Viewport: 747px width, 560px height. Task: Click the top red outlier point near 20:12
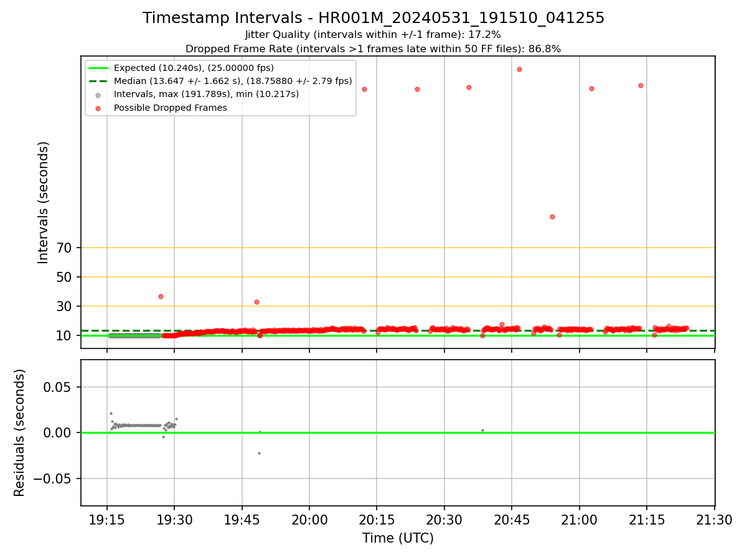click(x=364, y=89)
